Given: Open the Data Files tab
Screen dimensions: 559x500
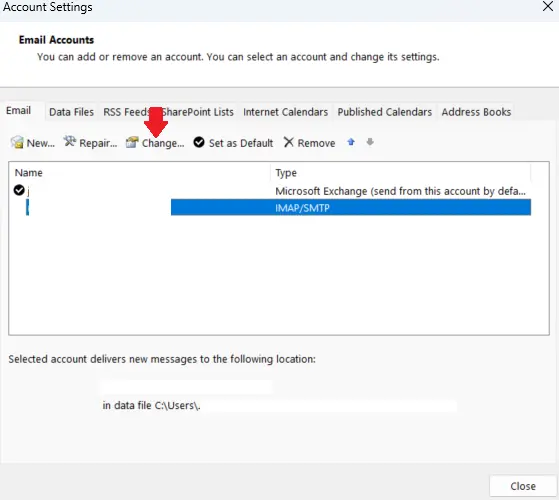Looking at the screenshot, I should [71, 112].
